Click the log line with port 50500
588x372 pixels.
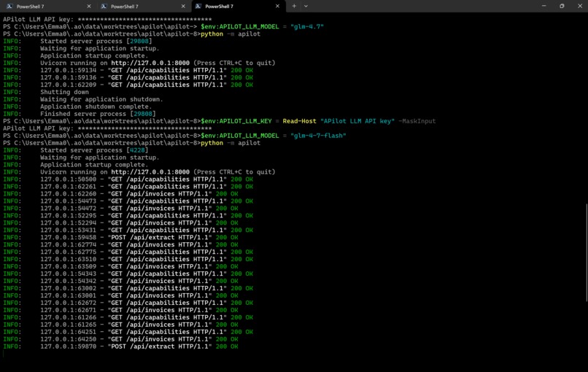128,179
